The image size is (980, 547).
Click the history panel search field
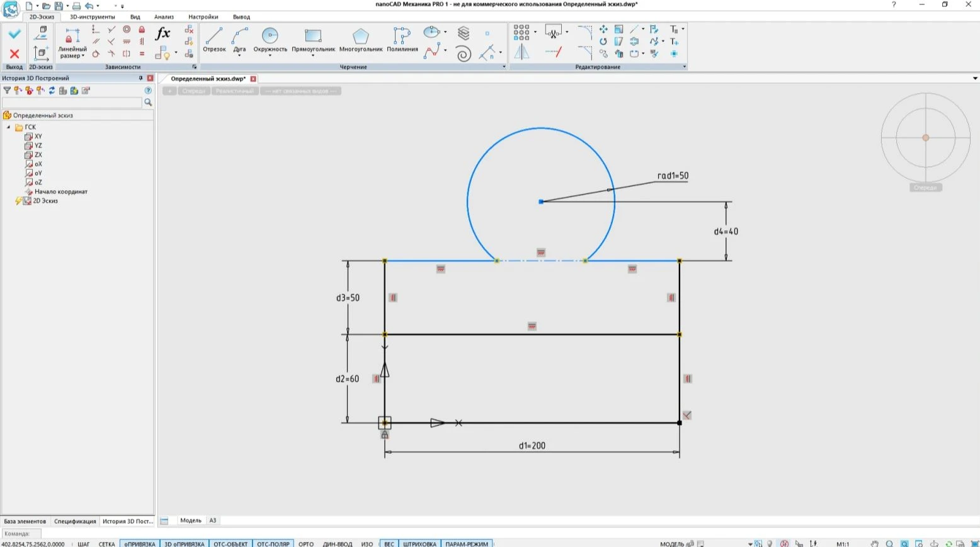[x=72, y=103]
